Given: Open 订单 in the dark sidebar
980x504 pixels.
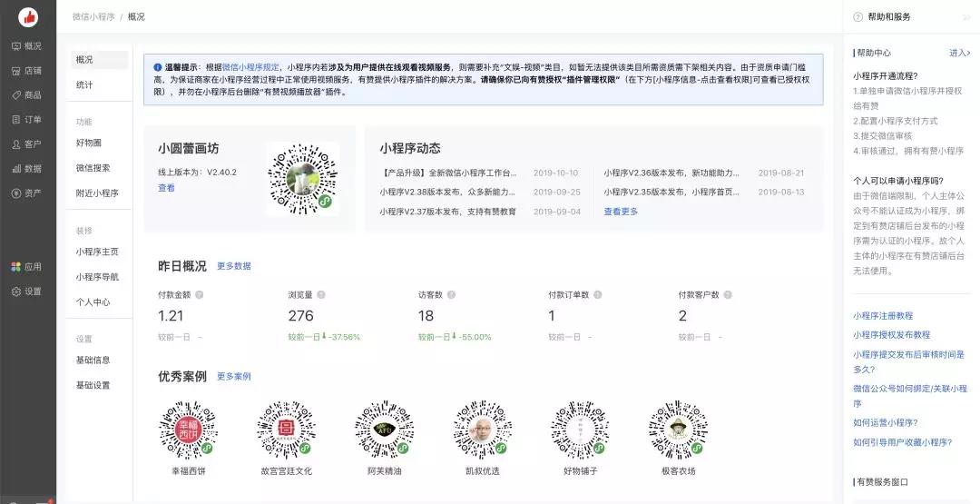Looking at the screenshot, I should (x=27, y=120).
